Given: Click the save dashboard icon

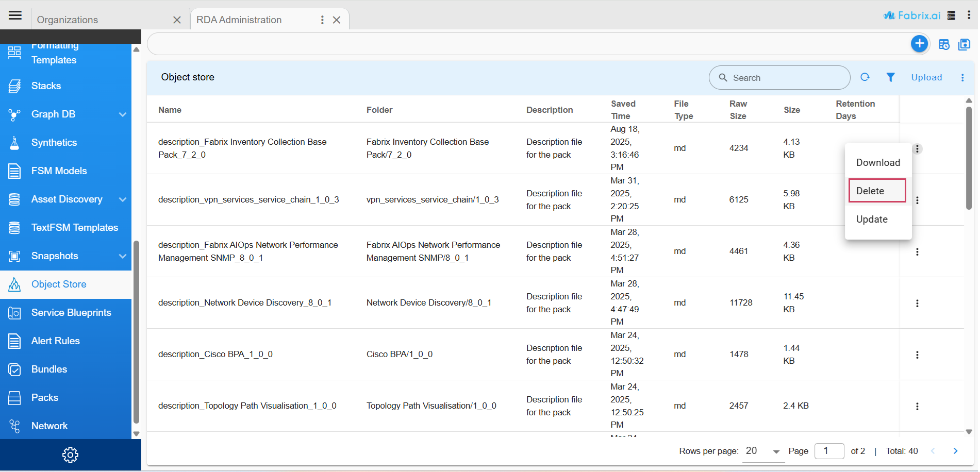Looking at the screenshot, I should (x=964, y=45).
